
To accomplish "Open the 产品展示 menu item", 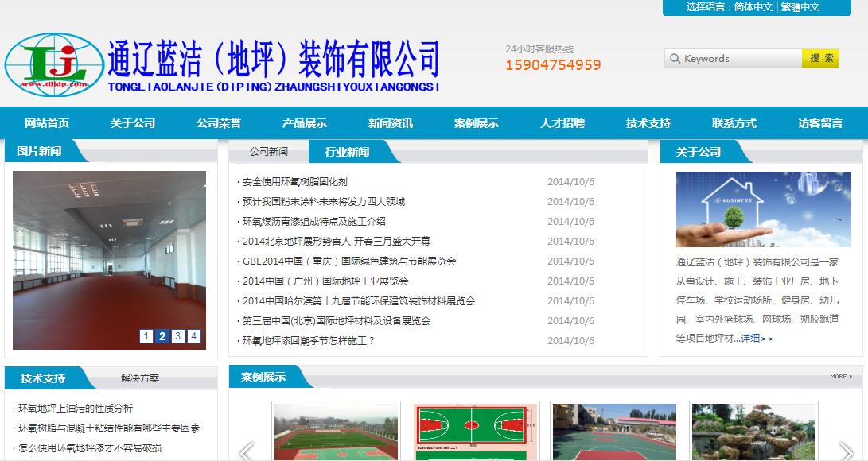I will (305, 123).
